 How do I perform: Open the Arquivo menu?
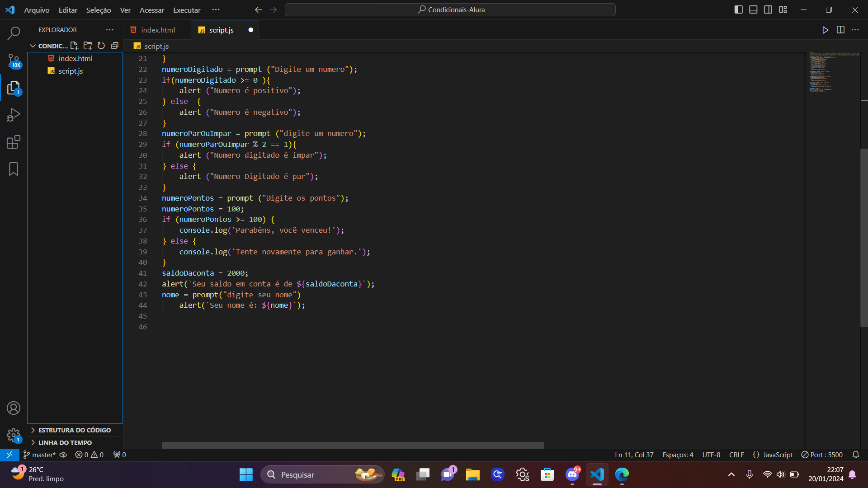tap(37, 10)
